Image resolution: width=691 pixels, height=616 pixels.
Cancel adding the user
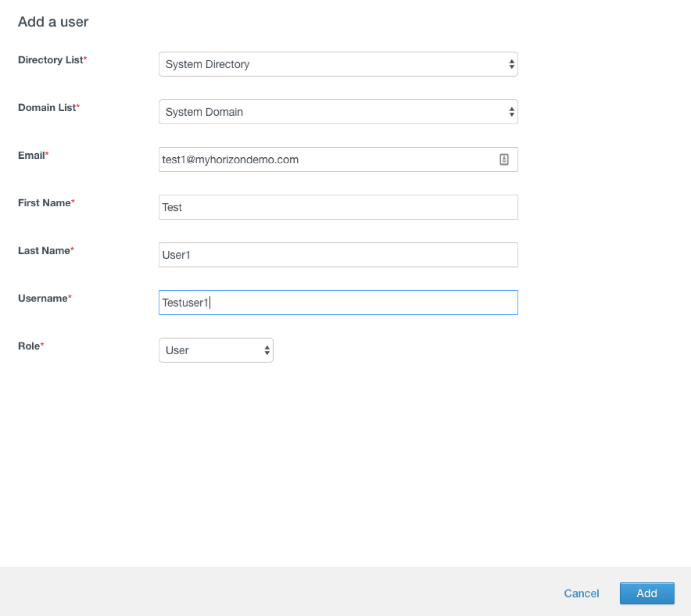(x=581, y=593)
